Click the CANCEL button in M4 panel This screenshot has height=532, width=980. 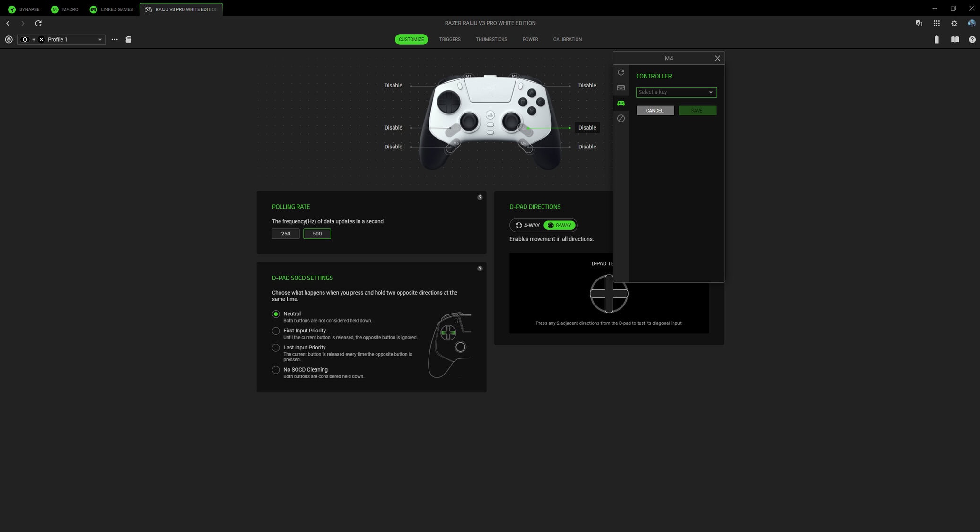(655, 111)
